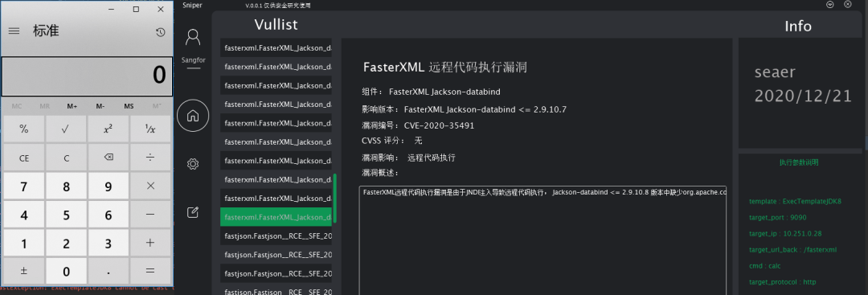Click digit 1 on Calculator
This screenshot has width=868, height=295.
24,243
